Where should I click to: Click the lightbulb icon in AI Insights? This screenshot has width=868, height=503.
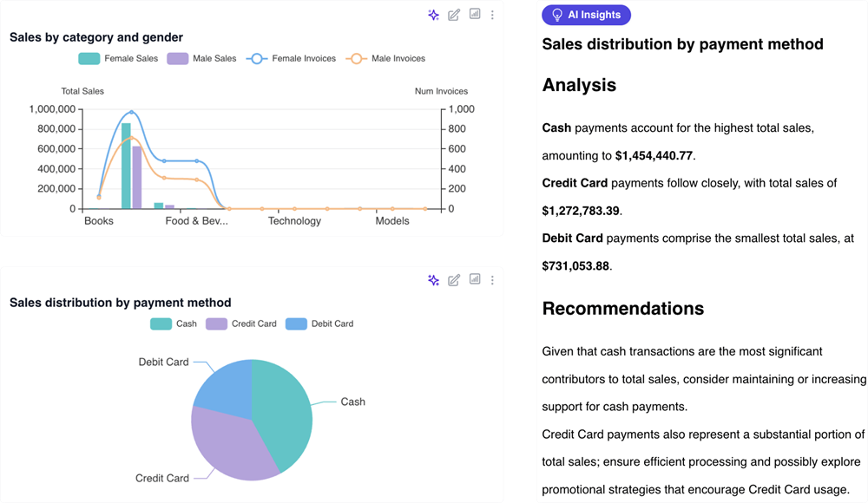(558, 15)
